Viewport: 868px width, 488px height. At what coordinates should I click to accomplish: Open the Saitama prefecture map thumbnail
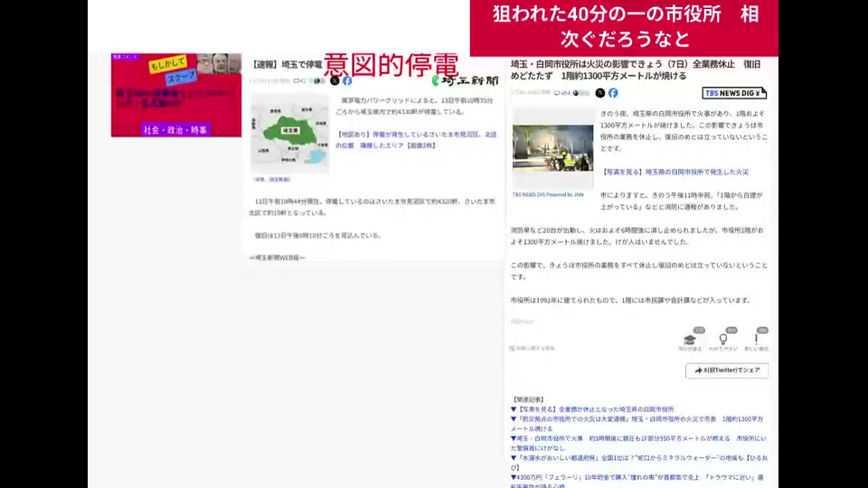click(x=289, y=134)
